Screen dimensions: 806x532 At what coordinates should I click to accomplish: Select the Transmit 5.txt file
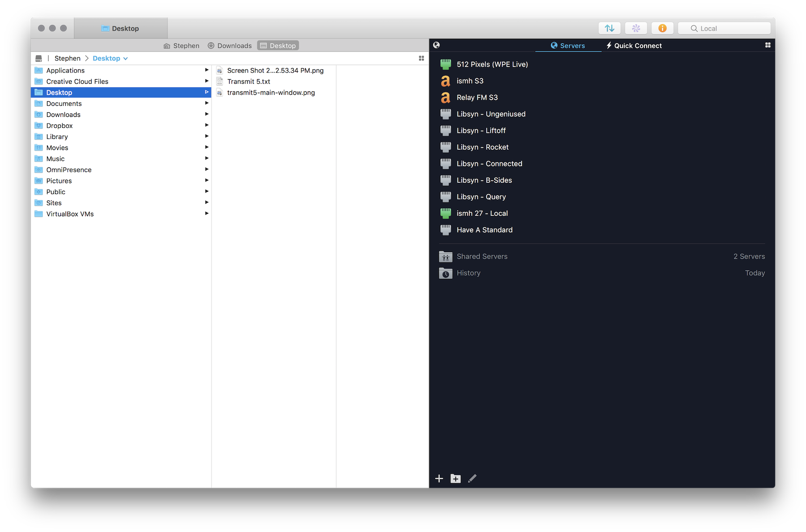point(249,82)
